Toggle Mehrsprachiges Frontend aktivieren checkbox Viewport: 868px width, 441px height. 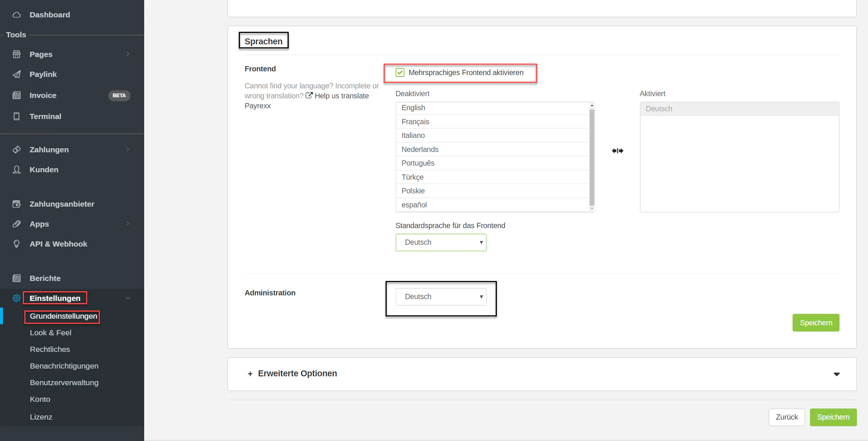400,72
